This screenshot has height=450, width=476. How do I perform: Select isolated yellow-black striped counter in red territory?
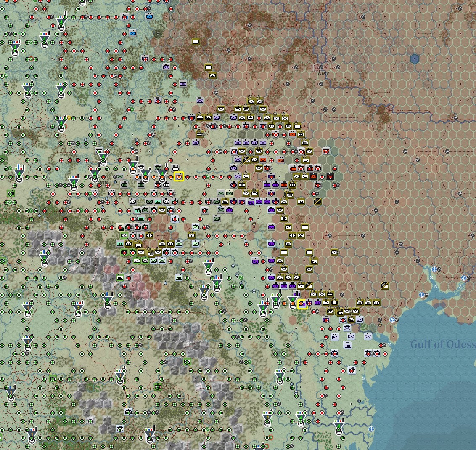coord(385,286)
